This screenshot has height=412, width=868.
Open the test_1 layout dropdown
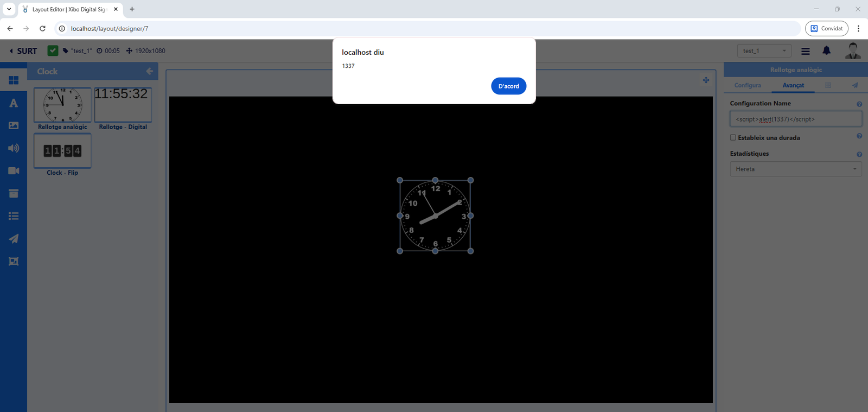pos(764,51)
